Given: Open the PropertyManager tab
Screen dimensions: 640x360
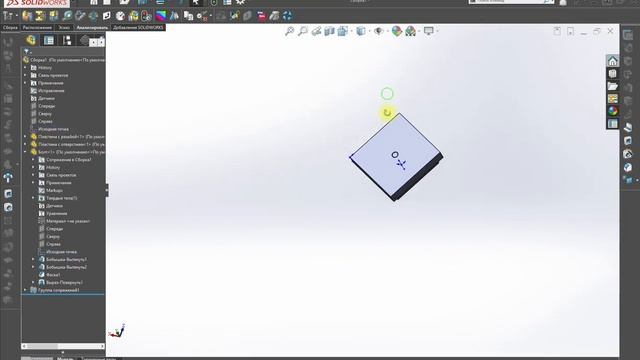Looking at the screenshot, I should pyautogui.click(x=49, y=40).
